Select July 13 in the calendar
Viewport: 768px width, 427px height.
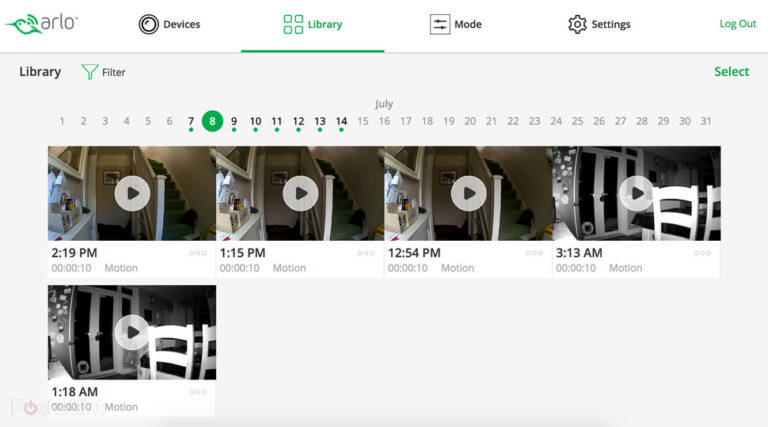pyautogui.click(x=320, y=121)
